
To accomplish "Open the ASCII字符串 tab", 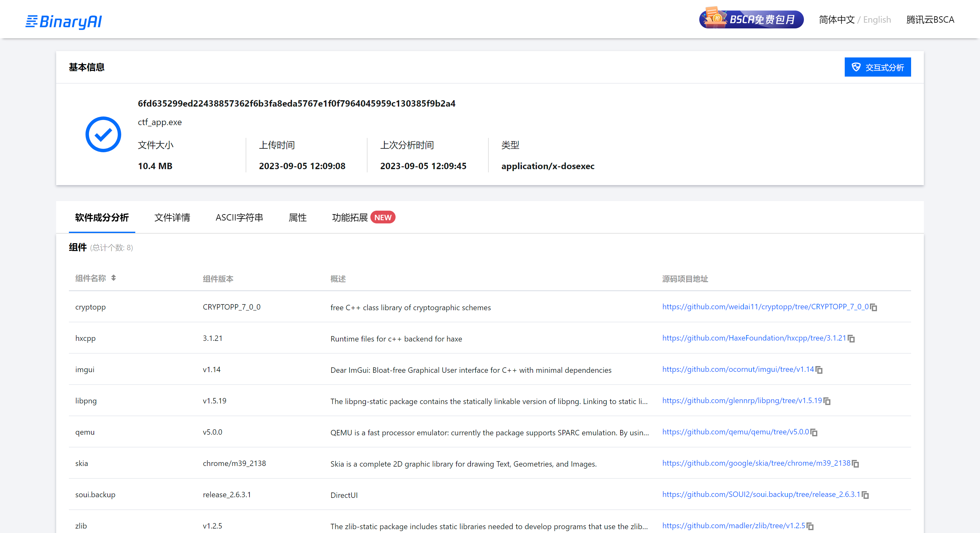I will (239, 217).
